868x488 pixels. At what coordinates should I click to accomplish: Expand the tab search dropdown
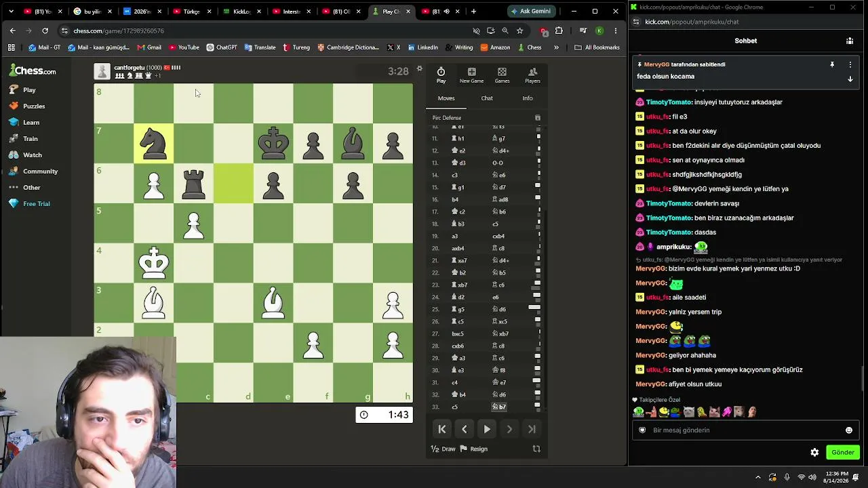pyautogui.click(x=11, y=11)
